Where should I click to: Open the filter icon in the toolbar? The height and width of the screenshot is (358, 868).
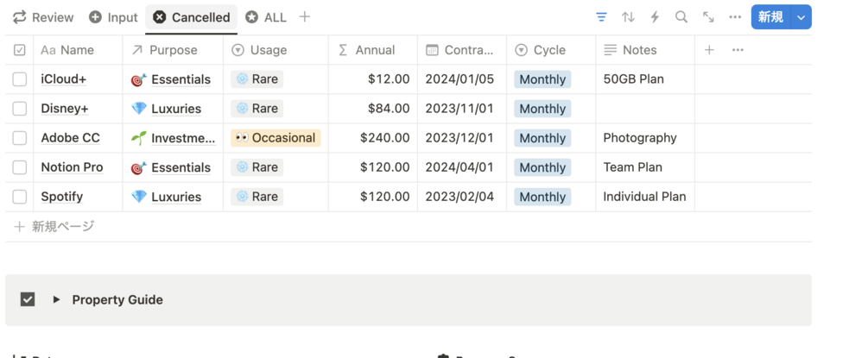(602, 17)
